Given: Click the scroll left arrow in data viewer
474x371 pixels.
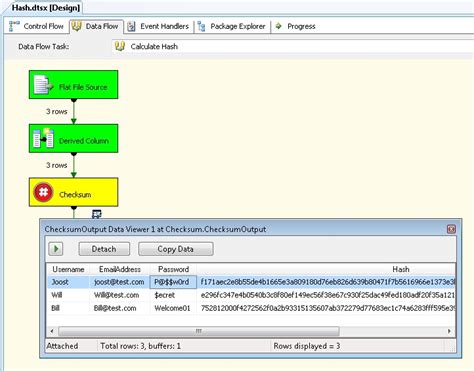Looking at the screenshot, I should pos(52,331).
